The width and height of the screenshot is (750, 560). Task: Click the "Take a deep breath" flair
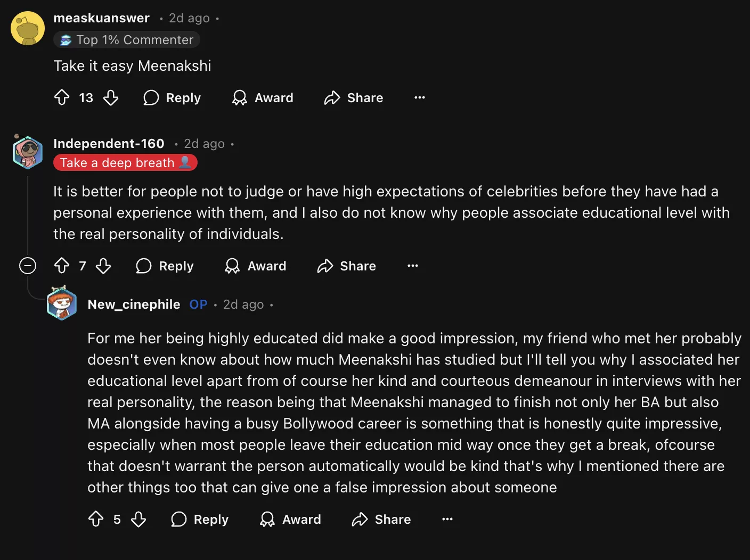(x=125, y=163)
